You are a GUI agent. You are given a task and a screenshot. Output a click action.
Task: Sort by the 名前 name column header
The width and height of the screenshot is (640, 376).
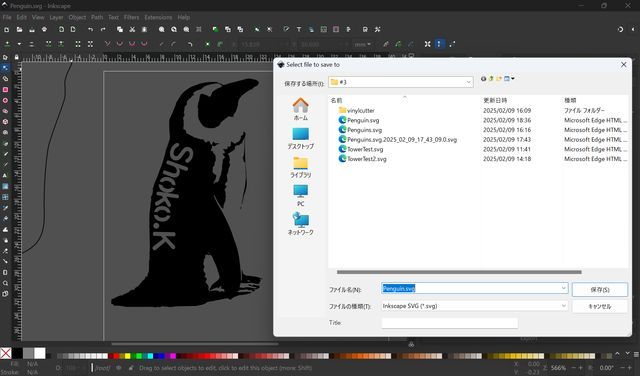click(336, 100)
